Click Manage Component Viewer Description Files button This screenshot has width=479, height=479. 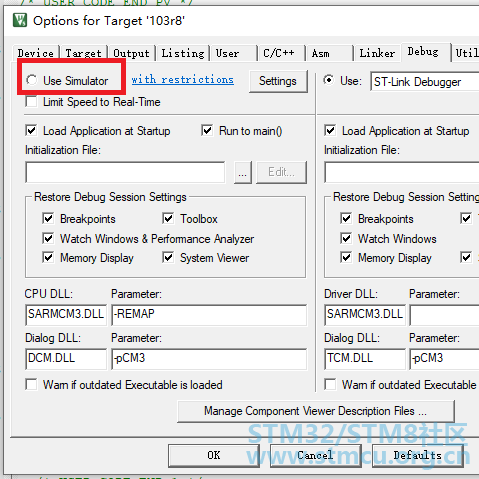[x=316, y=411]
